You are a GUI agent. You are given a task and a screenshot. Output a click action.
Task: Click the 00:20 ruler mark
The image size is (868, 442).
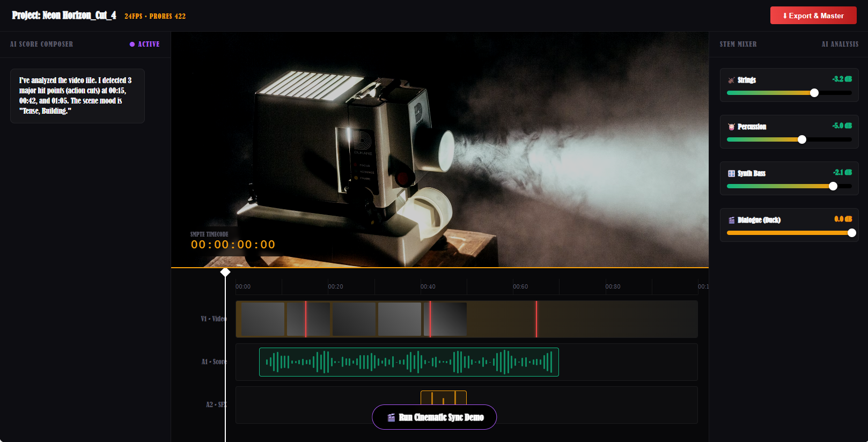335,286
